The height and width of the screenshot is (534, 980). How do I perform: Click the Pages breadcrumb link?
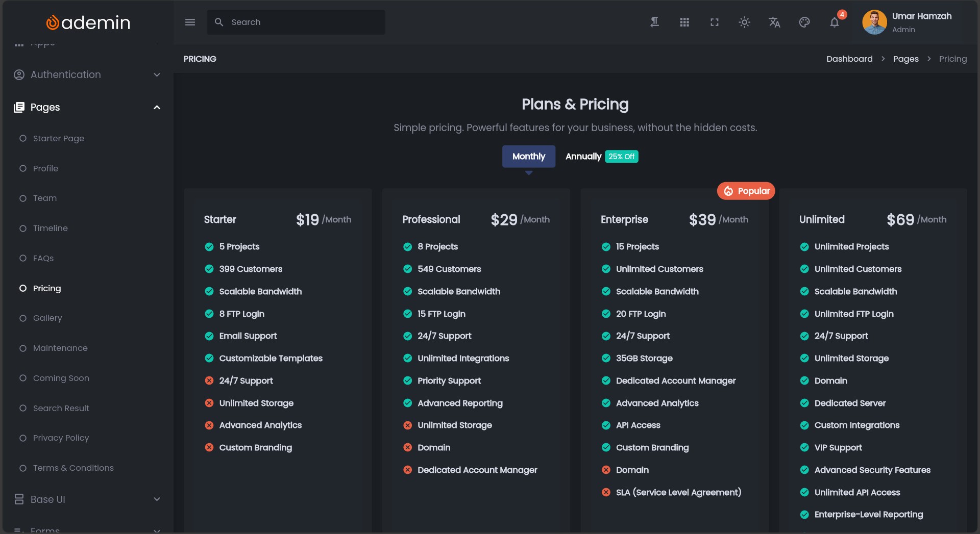point(905,59)
